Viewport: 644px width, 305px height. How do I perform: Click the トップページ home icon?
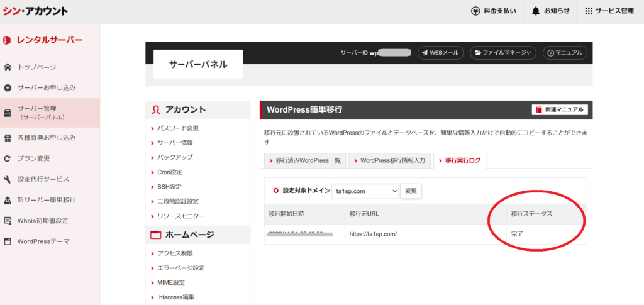[x=8, y=67]
